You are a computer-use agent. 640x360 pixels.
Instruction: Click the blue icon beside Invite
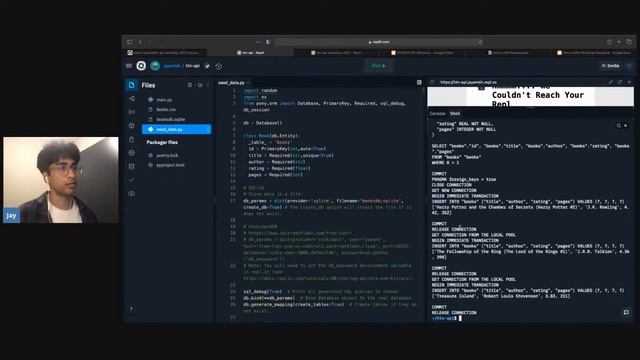(x=629, y=66)
